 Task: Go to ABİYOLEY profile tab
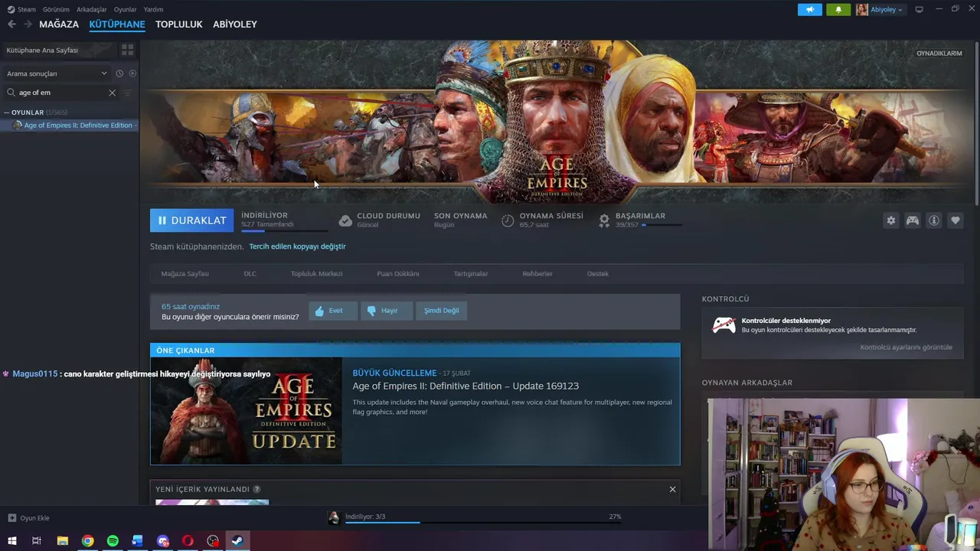tap(235, 24)
